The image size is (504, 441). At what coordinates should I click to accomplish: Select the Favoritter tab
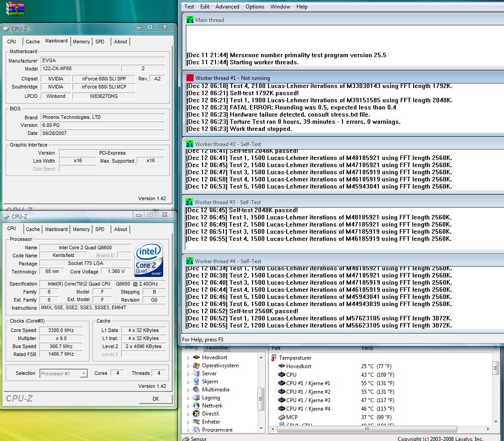(x=217, y=348)
